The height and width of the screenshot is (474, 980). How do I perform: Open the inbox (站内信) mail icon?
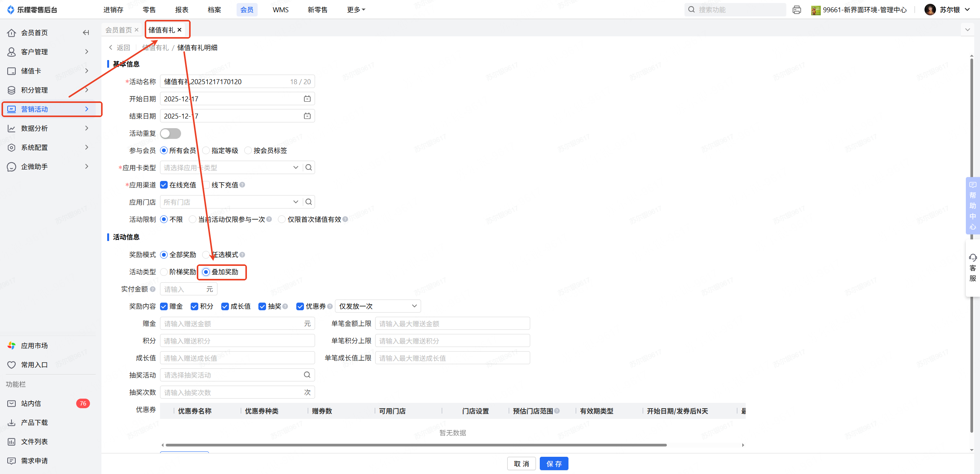point(11,403)
